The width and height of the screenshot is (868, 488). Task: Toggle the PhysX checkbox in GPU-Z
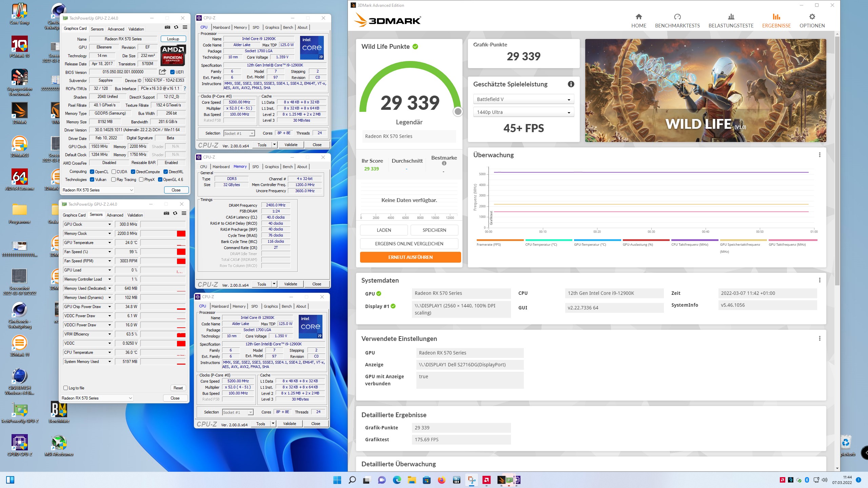141,180
